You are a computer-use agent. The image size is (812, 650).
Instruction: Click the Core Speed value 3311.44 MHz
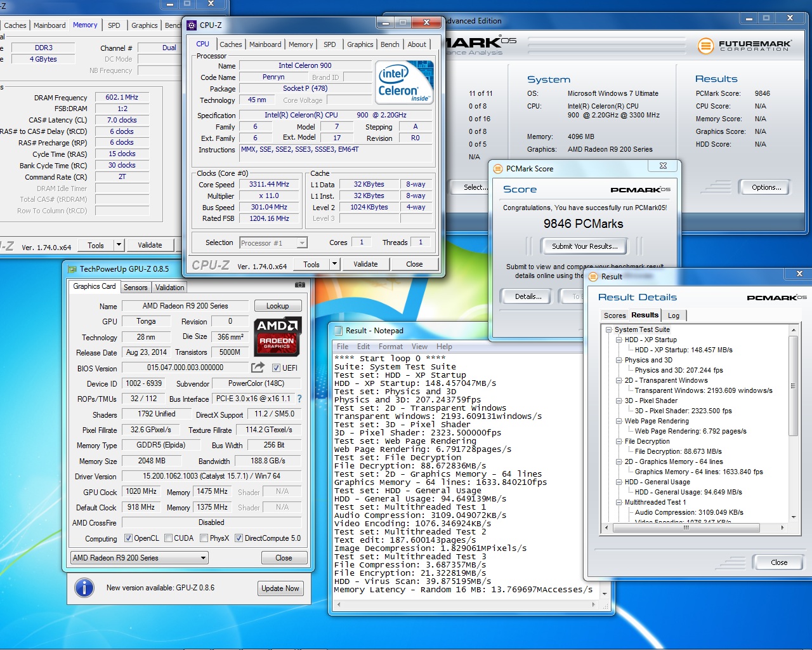[x=269, y=184]
